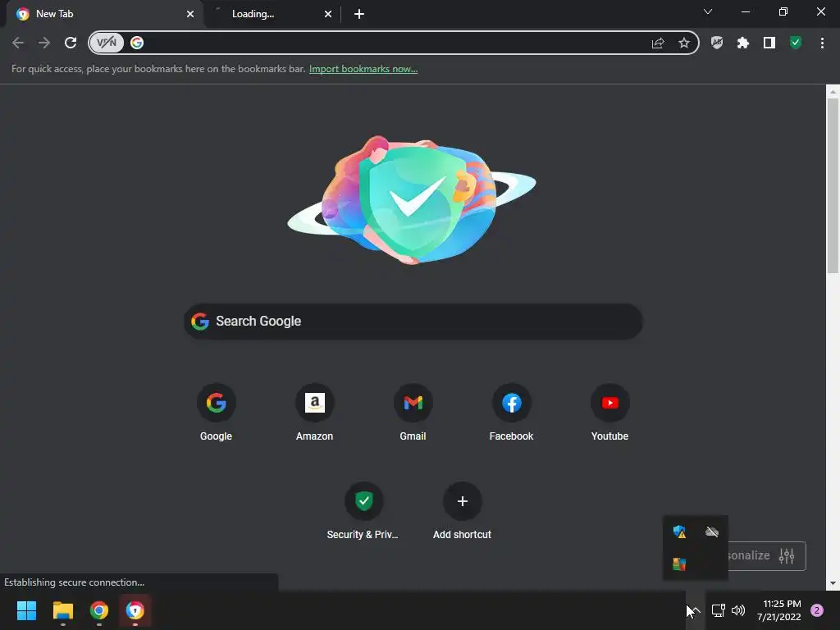Open the Security & Priv... shortcut

click(363, 512)
